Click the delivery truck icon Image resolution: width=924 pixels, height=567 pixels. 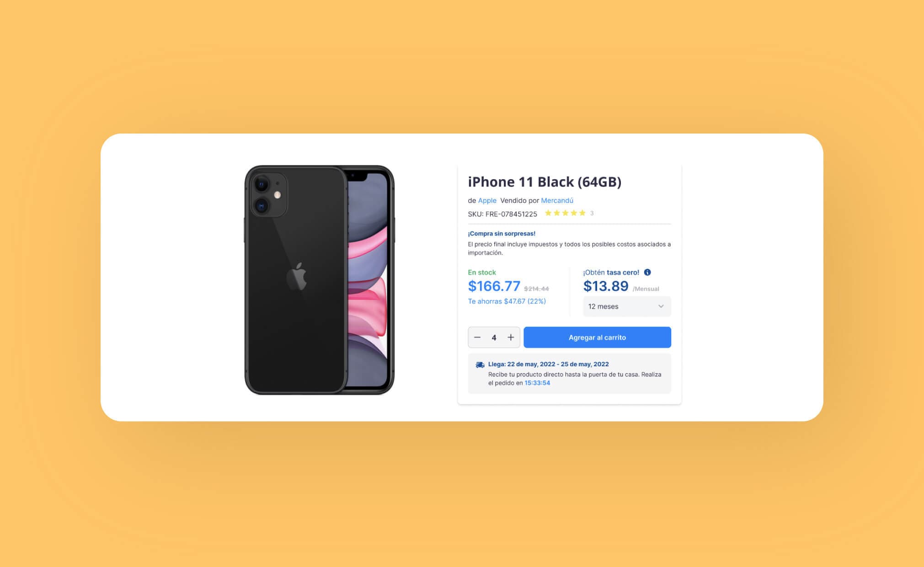480,365
